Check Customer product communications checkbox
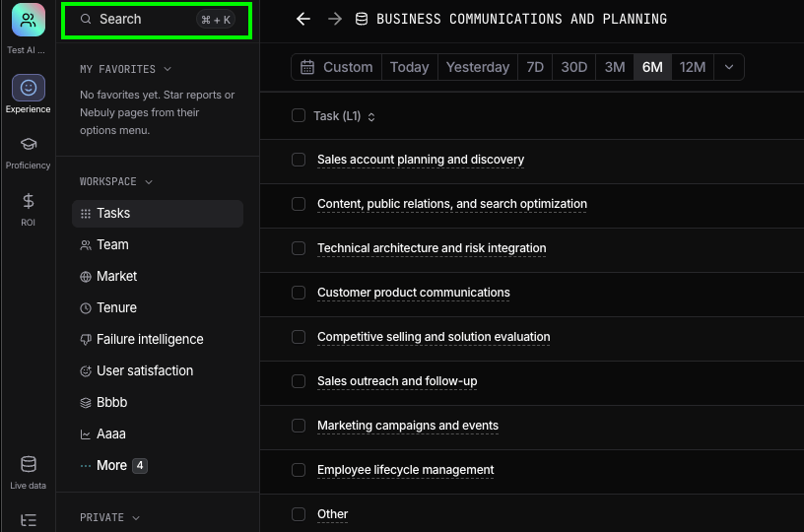Image resolution: width=804 pixels, height=532 pixels. tap(299, 293)
